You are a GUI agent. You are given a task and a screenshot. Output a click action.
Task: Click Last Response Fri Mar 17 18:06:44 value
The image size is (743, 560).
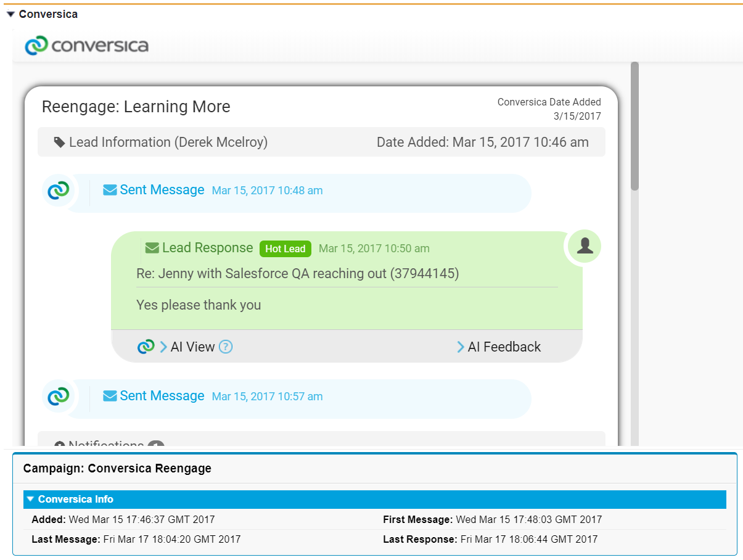point(529,539)
